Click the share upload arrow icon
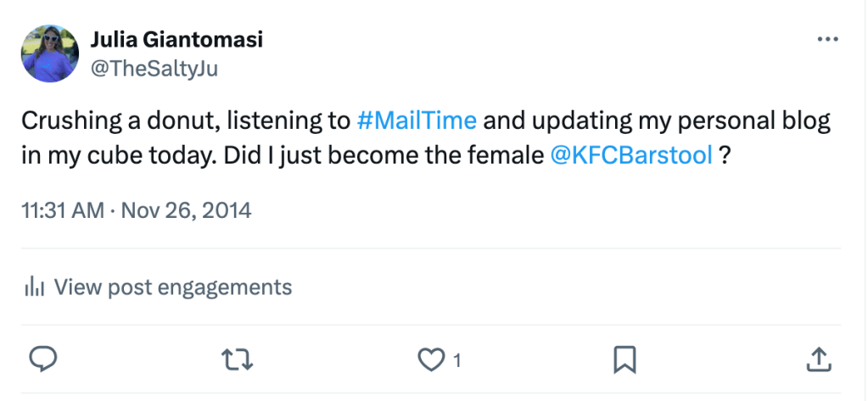The height and width of the screenshot is (401, 868). pos(817,359)
